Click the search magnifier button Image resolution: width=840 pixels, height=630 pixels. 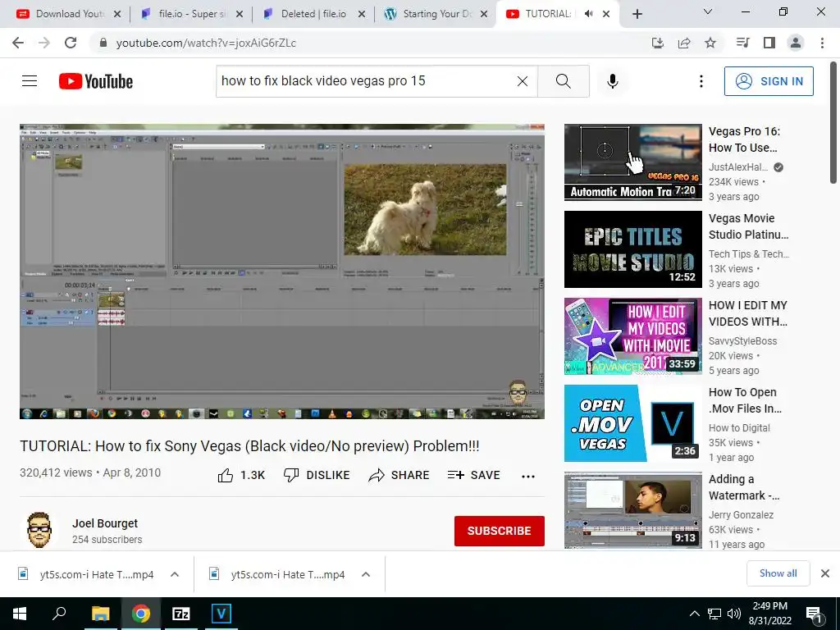click(x=563, y=81)
